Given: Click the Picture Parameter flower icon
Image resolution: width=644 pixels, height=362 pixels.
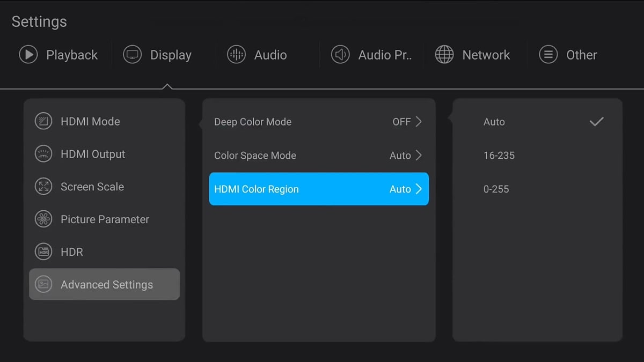Looking at the screenshot, I should [x=43, y=219].
